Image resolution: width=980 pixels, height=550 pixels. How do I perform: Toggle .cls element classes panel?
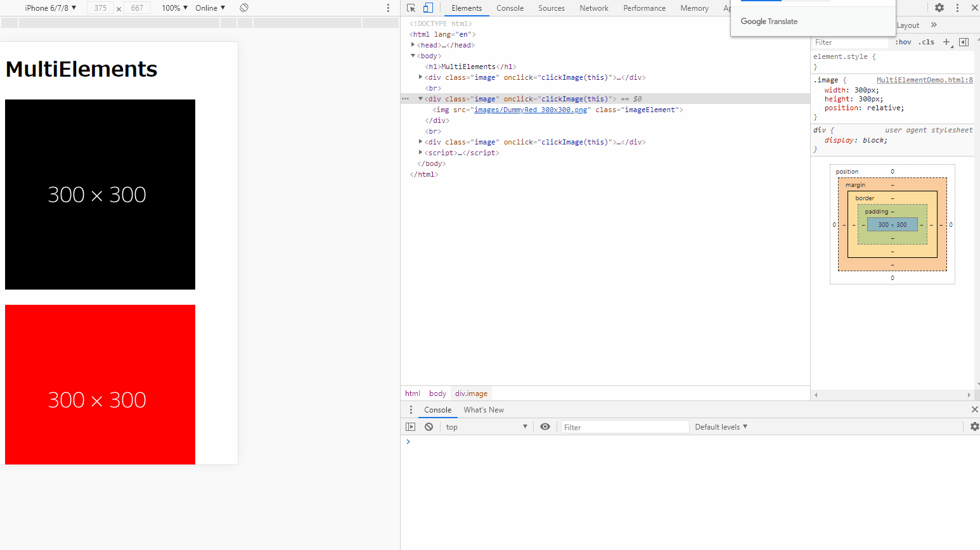[927, 42]
